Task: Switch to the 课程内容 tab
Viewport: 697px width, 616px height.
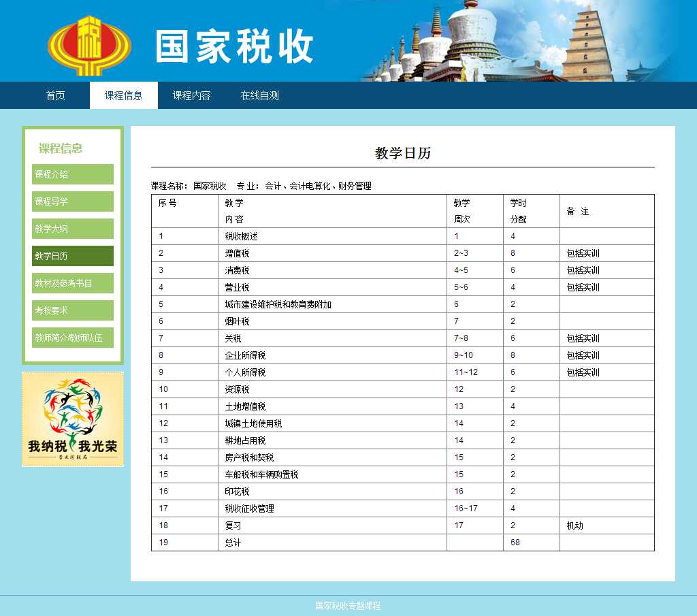Action: click(191, 95)
